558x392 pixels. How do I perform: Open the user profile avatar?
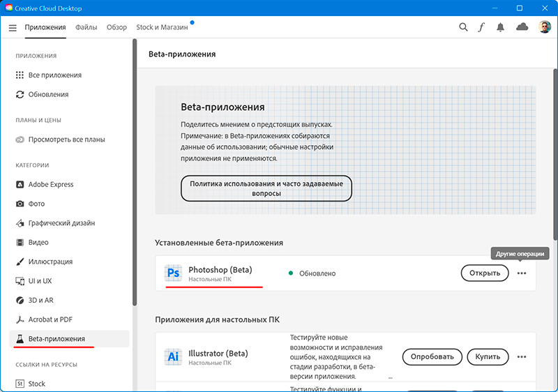tap(544, 27)
